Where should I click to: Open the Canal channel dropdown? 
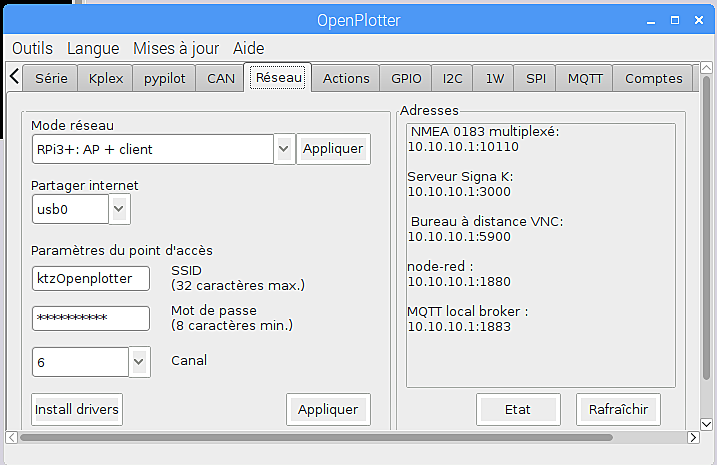139,362
